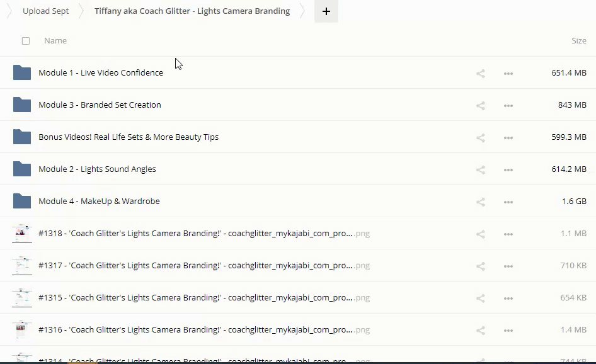Click the share icon for Module 1 folder
Viewport: 596px width, 364px height.
click(481, 73)
